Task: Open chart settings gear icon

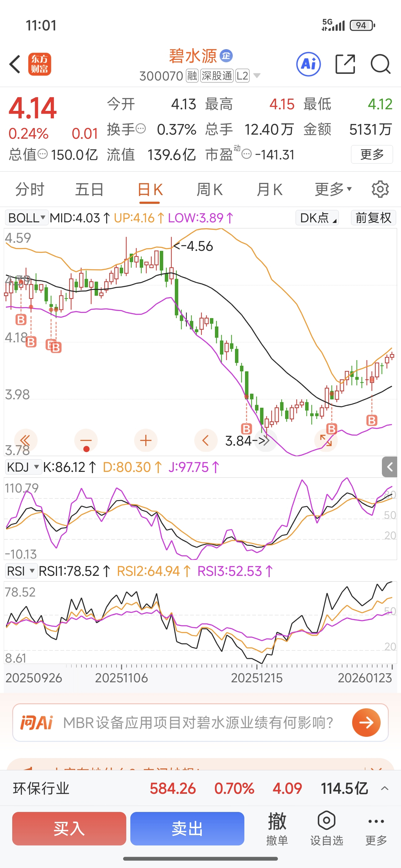Action: tap(380, 189)
